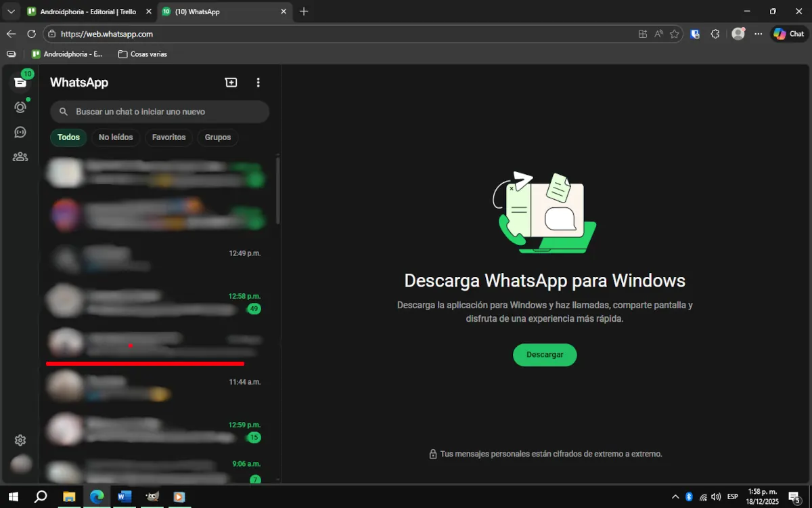Image resolution: width=812 pixels, height=508 pixels.
Task: Click the Descargar button
Action: [545, 354]
